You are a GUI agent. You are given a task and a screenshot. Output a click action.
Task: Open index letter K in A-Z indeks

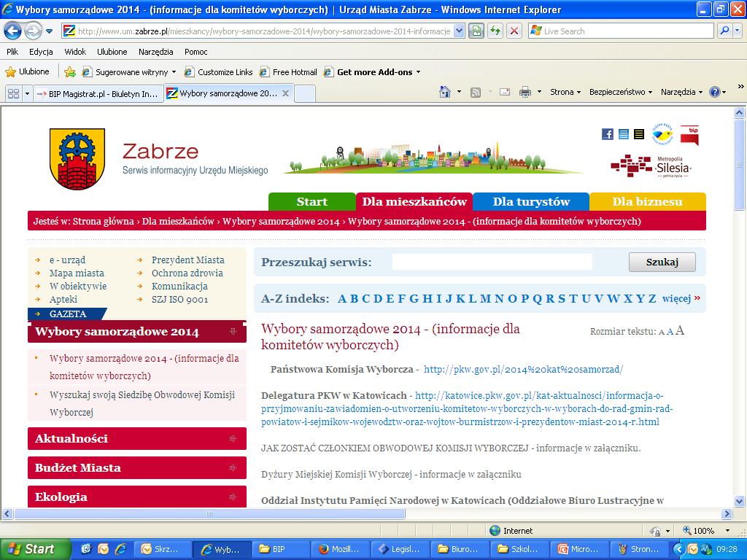460,298
